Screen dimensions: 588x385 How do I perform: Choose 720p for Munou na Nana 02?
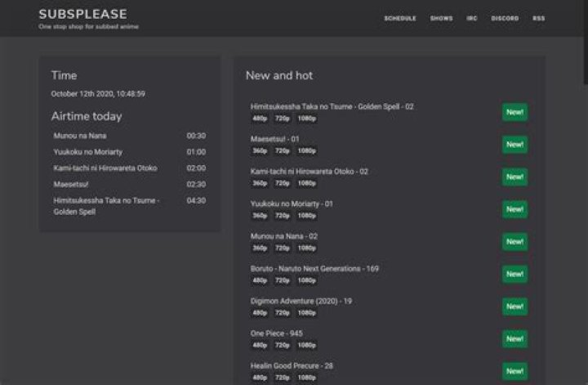282,248
